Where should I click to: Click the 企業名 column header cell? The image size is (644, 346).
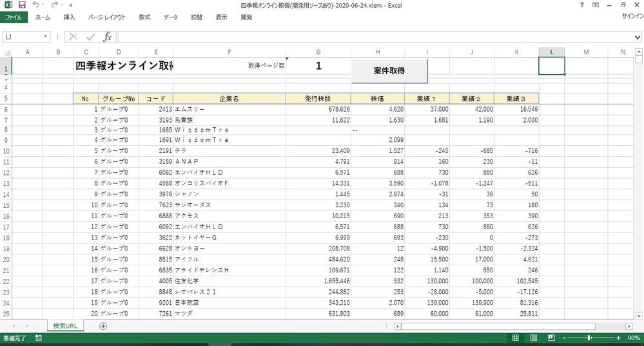point(229,99)
